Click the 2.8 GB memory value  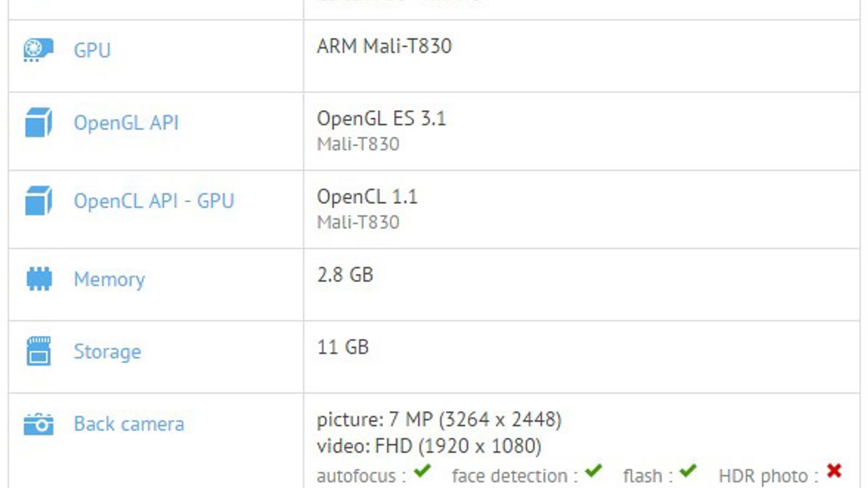click(345, 274)
